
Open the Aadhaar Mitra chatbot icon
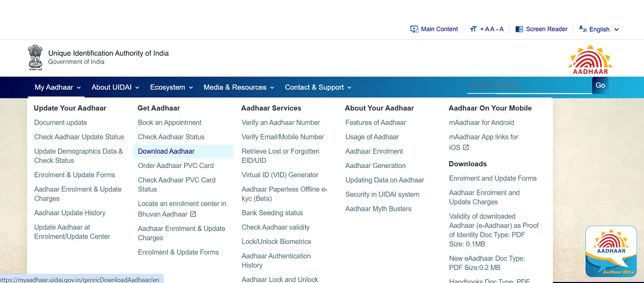tap(611, 251)
